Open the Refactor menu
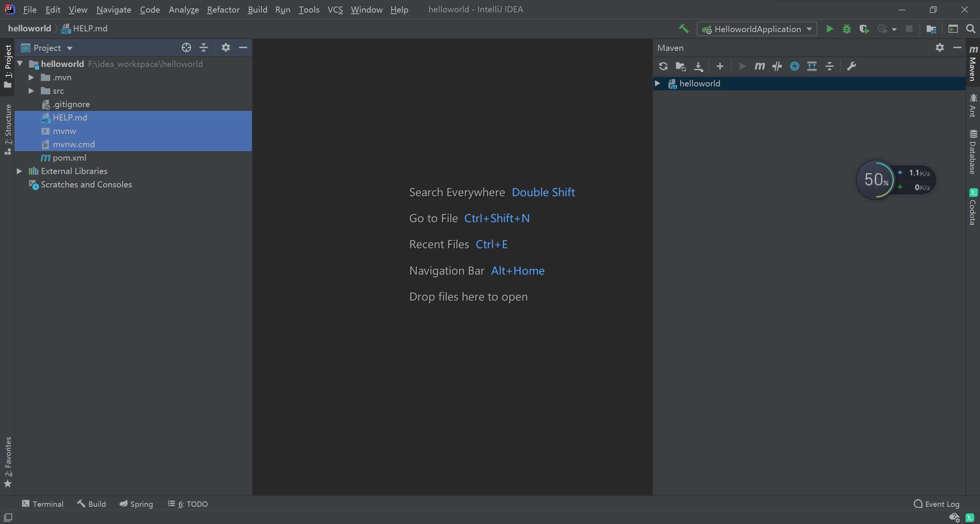 pyautogui.click(x=223, y=10)
